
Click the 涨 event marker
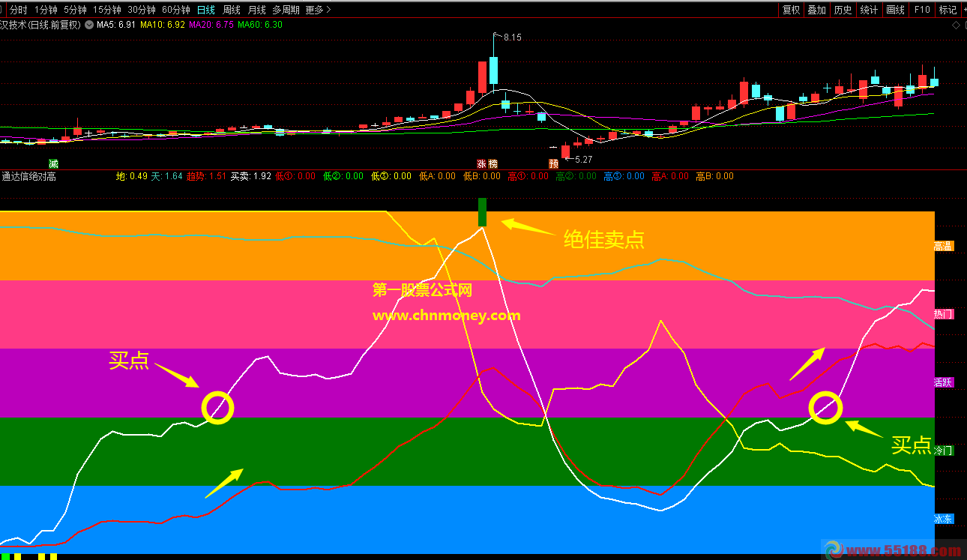(482, 163)
